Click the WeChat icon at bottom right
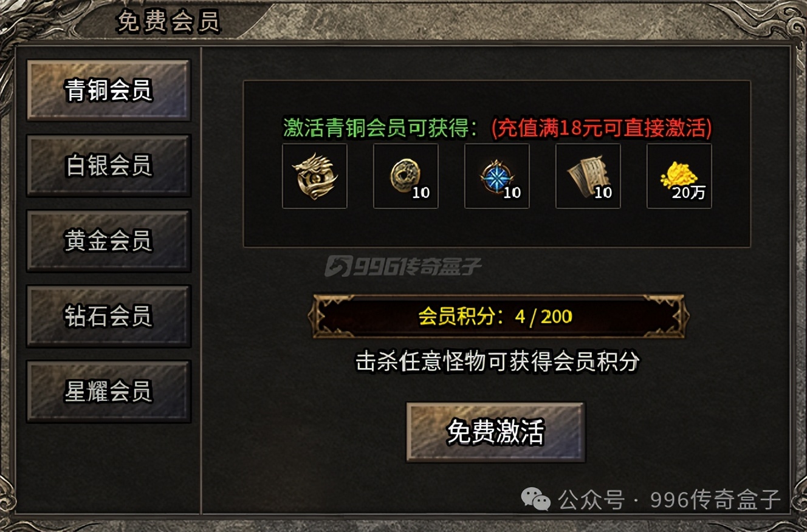807x532 pixels. point(535,499)
